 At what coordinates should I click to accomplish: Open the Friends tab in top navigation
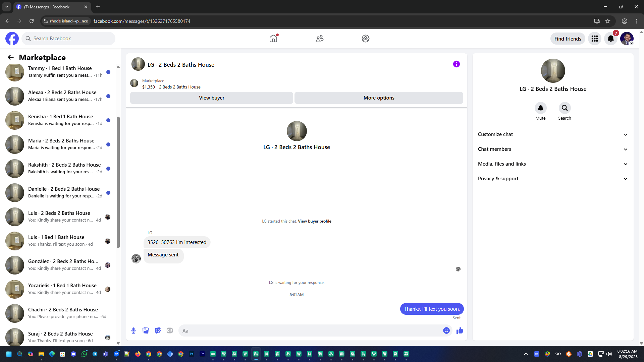click(x=319, y=39)
